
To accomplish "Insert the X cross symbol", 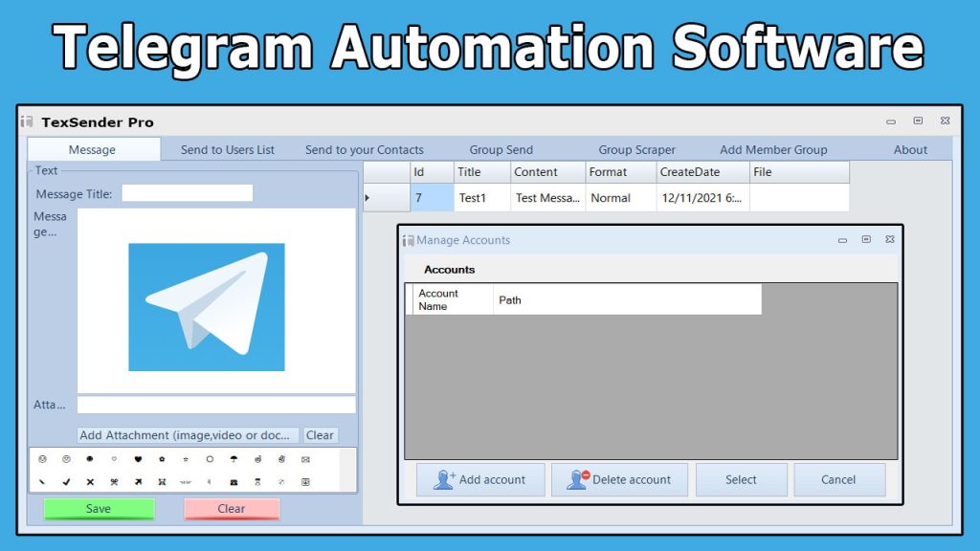I will [90, 482].
